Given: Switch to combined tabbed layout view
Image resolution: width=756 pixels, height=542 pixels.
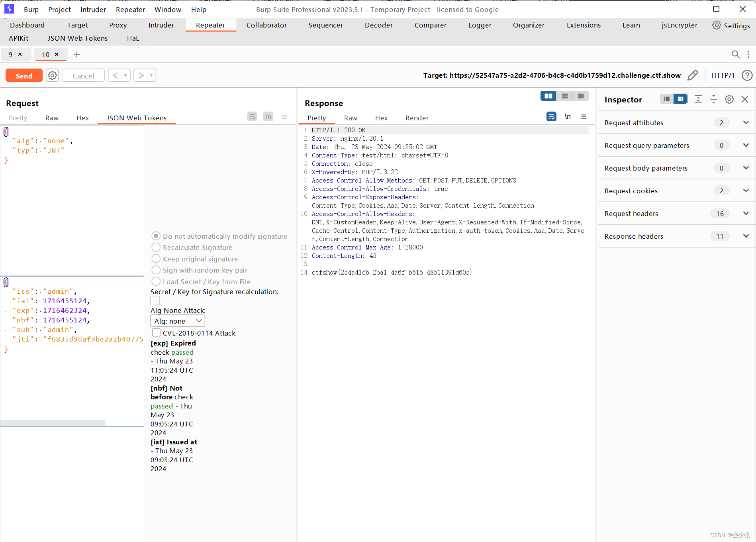Looking at the screenshot, I should tap(581, 96).
